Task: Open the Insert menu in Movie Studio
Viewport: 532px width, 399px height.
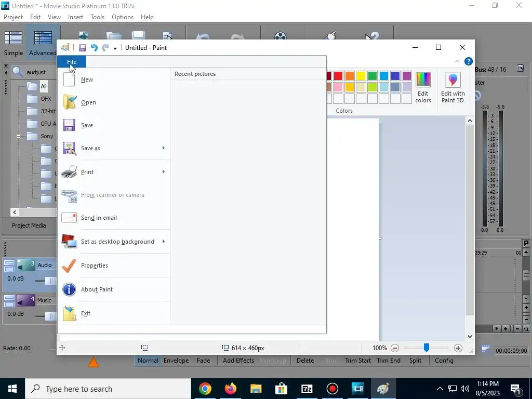Action: (x=75, y=17)
